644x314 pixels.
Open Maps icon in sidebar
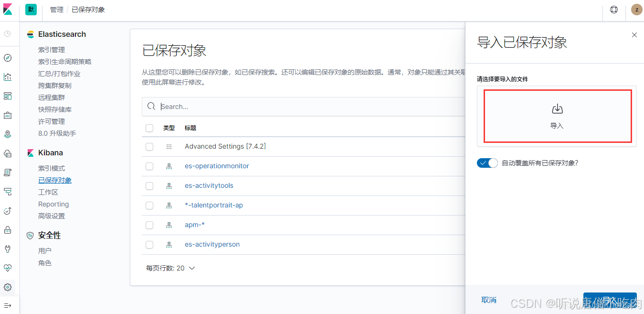tap(8, 134)
